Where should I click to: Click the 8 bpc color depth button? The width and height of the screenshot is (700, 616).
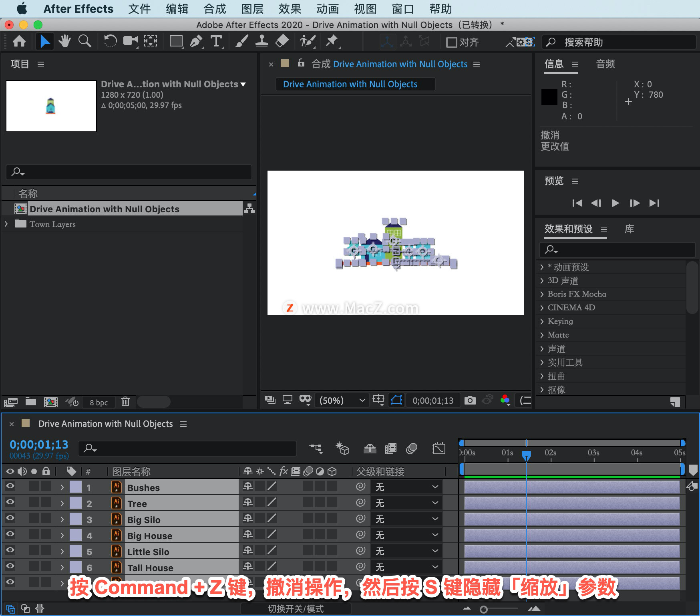click(99, 402)
